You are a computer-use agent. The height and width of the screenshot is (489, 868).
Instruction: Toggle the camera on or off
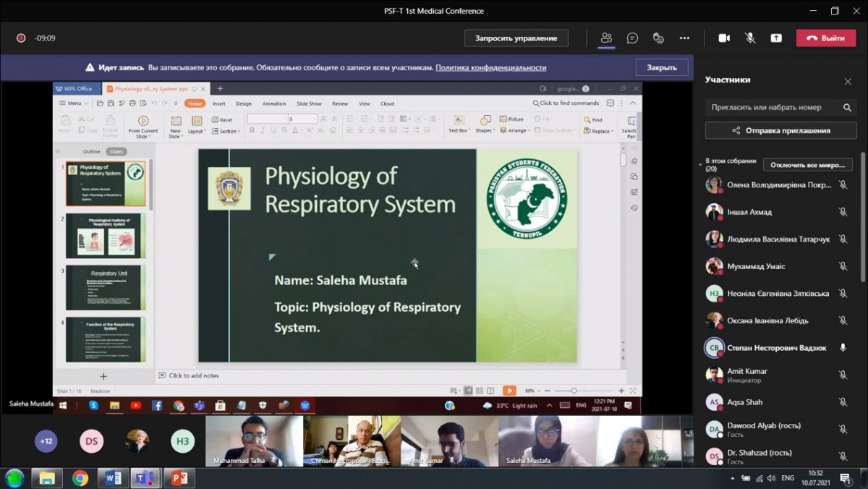pyautogui.click(x=724, y=38)
